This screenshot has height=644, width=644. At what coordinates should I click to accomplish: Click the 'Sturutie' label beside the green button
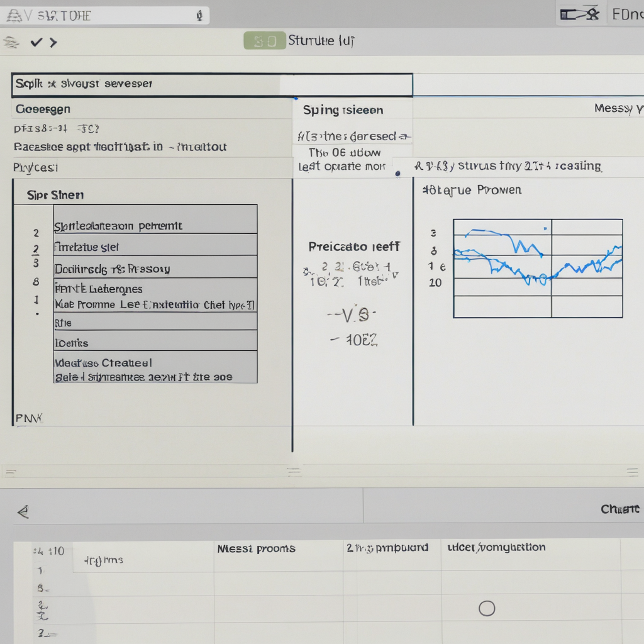(x=321, y=41)
